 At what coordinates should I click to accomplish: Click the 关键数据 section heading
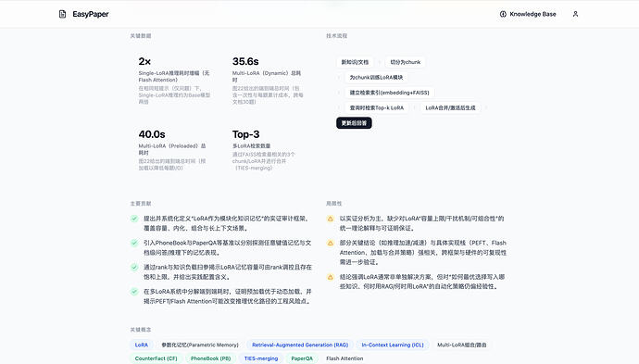[141, 36]
